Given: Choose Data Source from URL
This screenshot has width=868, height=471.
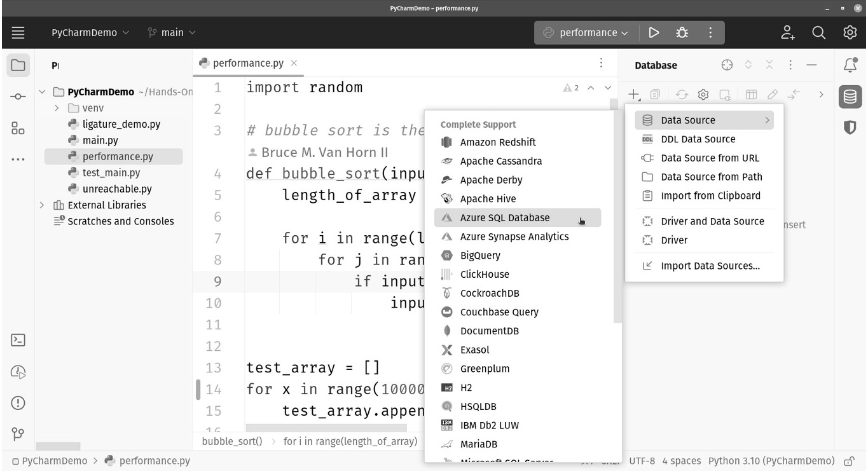Looking at the screenshot, I should click(705, 158).
